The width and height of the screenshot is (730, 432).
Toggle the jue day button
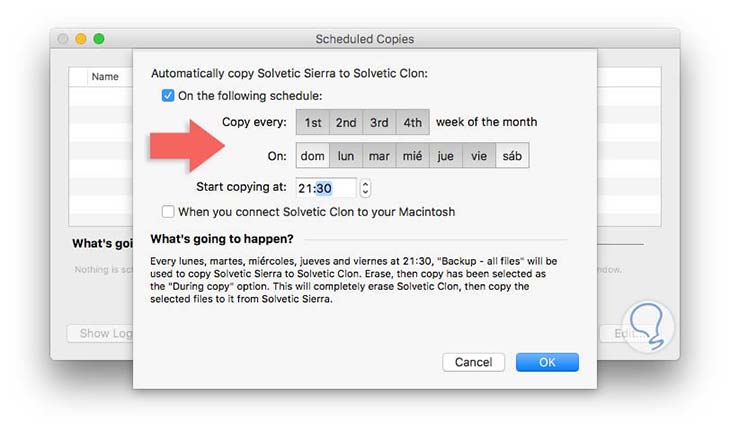(445, 156)
